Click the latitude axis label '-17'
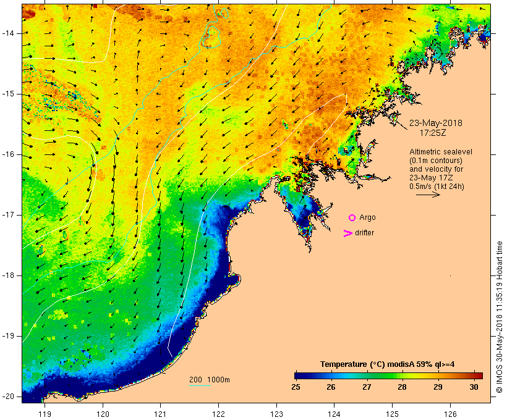507x420 pixels. point(7,215)
